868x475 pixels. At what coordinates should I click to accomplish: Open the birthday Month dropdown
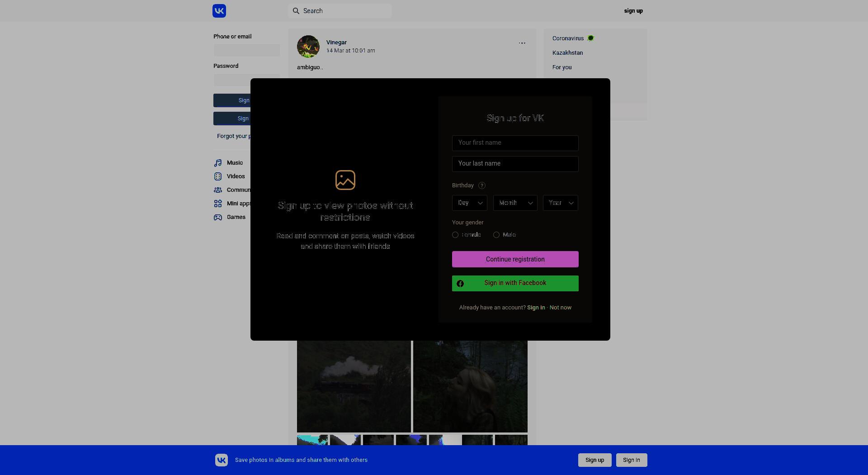[x=515, y=203]
